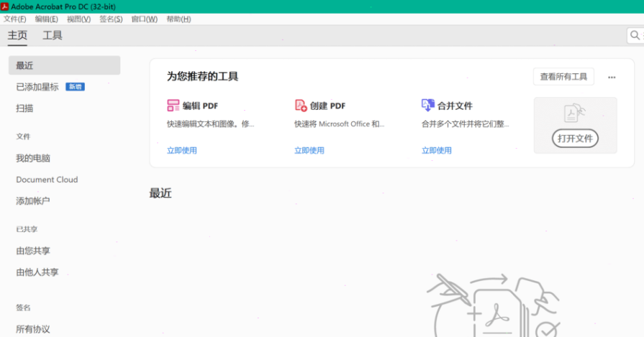The width and height of the screenshot is (644, 337).
Task: Click the 创建 PDF title text
Action: 327,106
